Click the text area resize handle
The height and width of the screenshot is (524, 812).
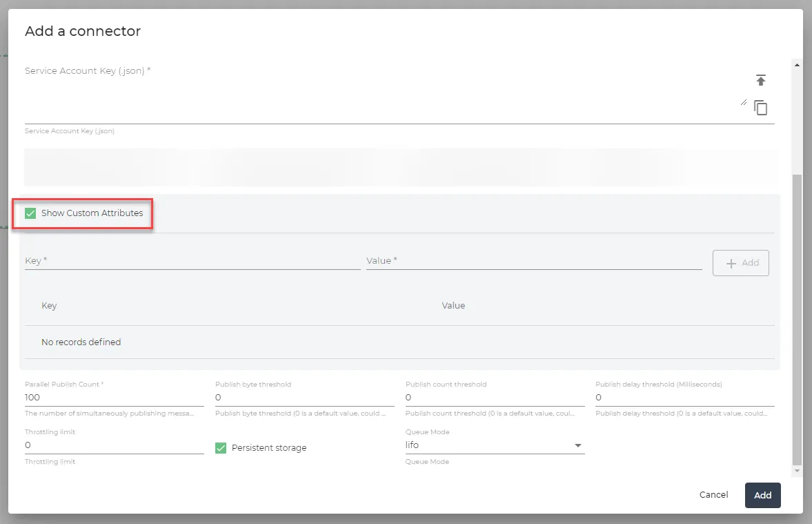[x=744, y=102]
